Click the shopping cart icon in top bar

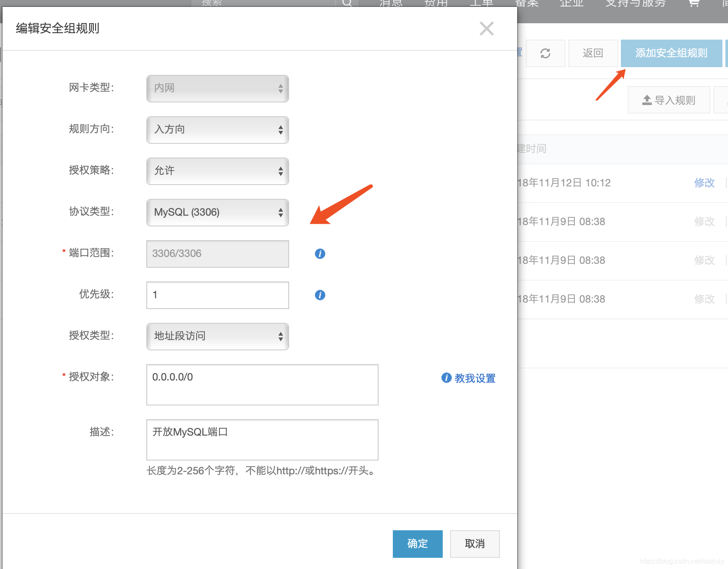point(694,3)
